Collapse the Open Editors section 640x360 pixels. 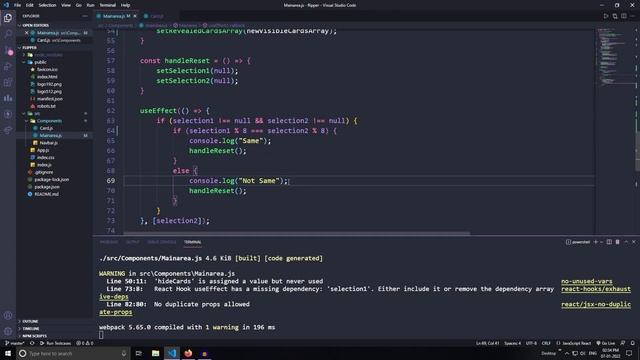55,25
